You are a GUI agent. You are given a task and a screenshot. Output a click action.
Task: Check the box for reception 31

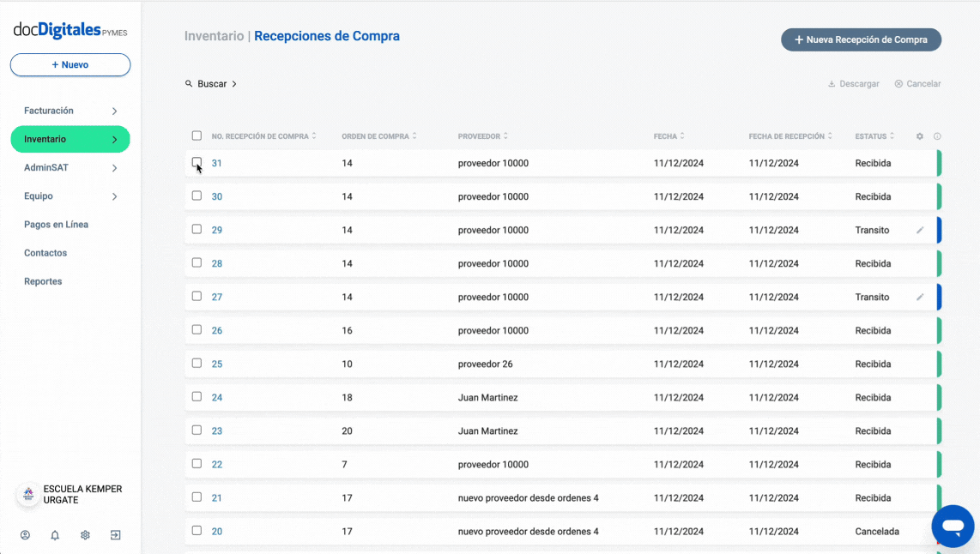tap(197, 162)
